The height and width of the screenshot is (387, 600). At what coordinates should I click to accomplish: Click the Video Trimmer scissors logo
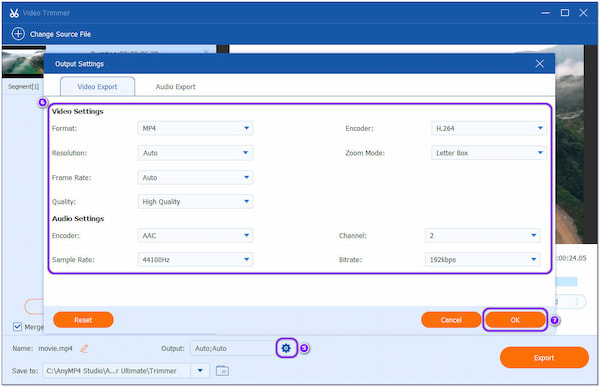point(14,13)
